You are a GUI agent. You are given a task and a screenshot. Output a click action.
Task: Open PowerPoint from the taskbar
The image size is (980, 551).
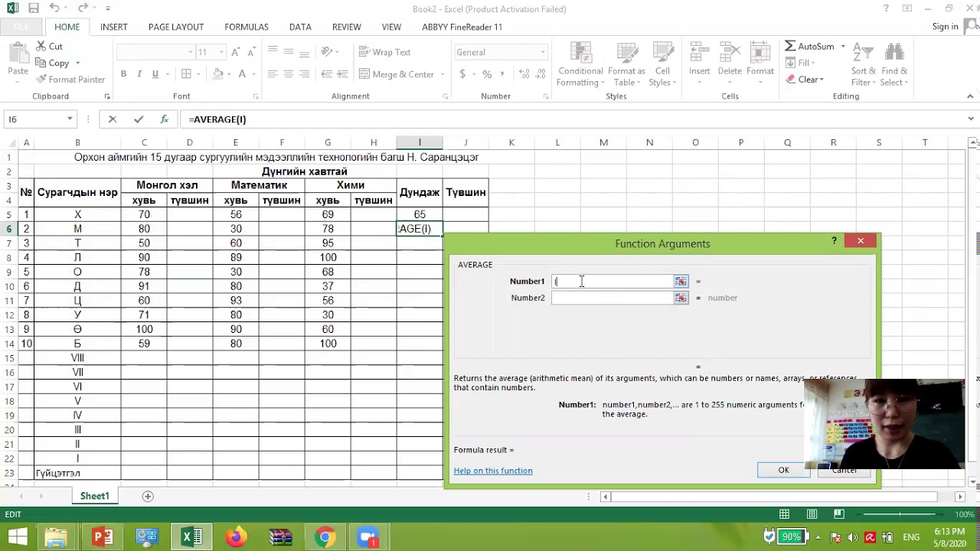103,537
